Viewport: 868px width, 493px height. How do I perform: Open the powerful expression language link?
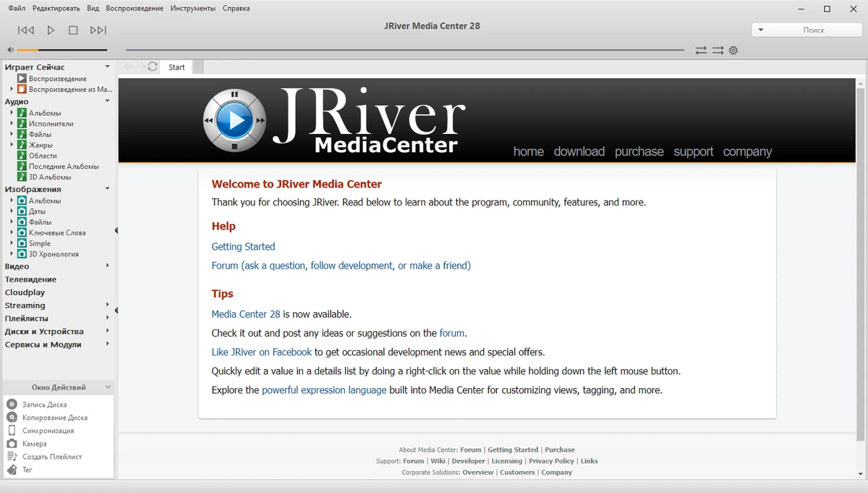coord(324,390)
